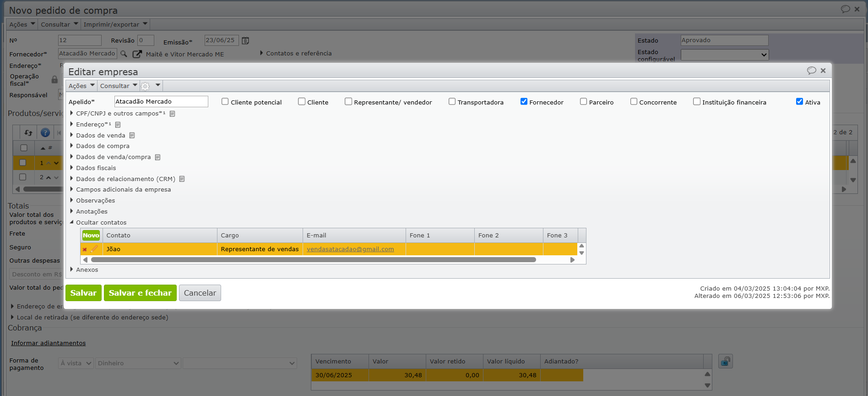The width and height of the screenshot is (868, 396).
Task: Click the contacts grid horizontal scrollbar
Action: coord(314,260)
